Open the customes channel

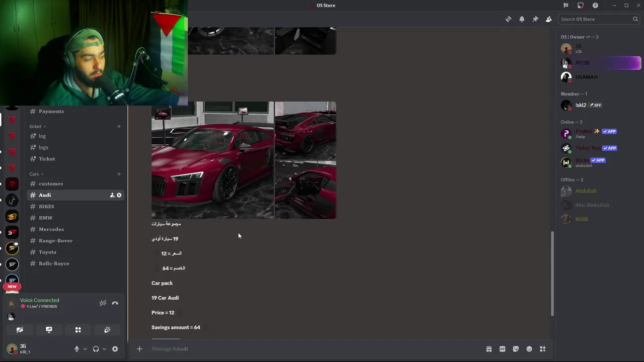[x=75, y=184]
